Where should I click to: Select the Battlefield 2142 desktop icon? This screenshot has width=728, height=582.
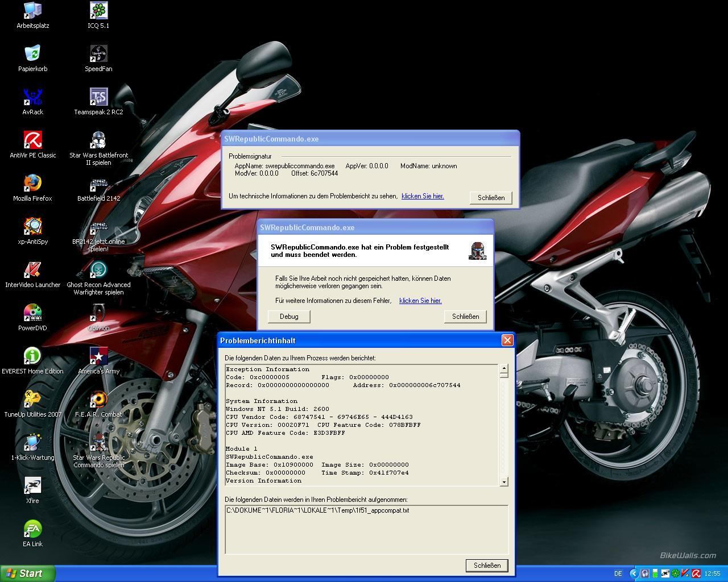pyautogui.click(x=99, y=188)
